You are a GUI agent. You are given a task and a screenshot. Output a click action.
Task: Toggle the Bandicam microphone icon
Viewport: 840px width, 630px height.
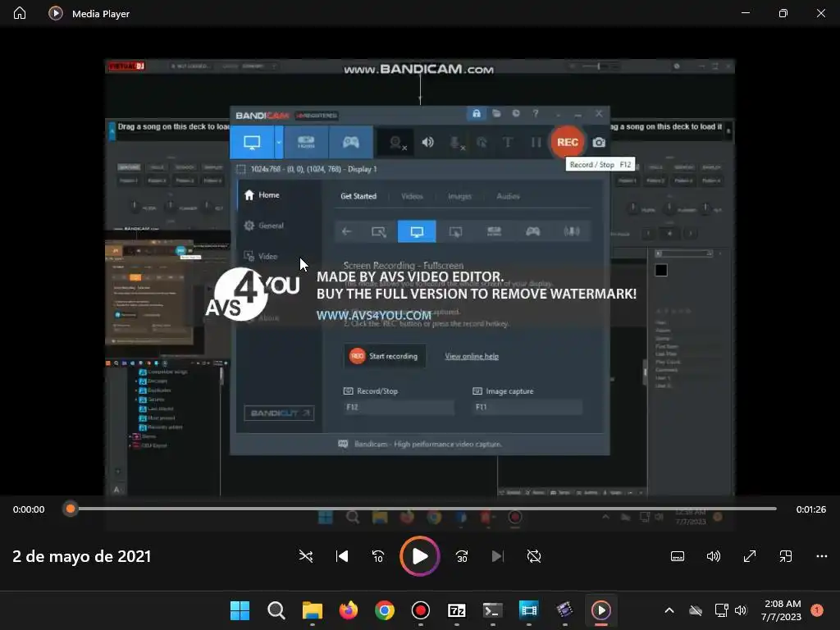456,143
